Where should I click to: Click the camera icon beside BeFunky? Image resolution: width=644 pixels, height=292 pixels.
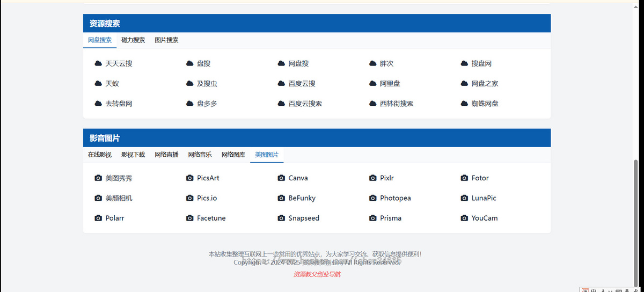281,198
